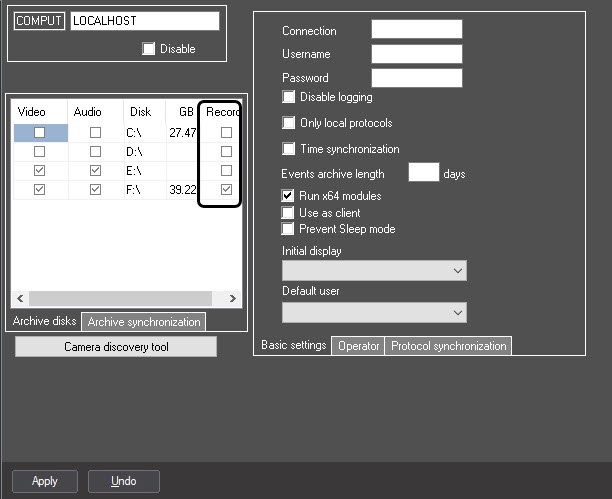The width and height of the screenshot is (612, 499).
Task: Expand the Default user dropdown
Action: click(374, 313)
